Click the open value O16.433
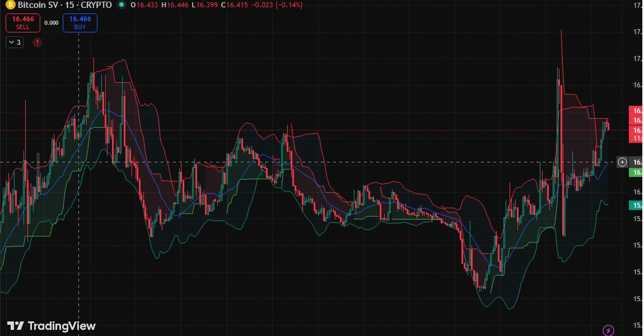Screen dimensions: 644x336 [x=144, y=5]
